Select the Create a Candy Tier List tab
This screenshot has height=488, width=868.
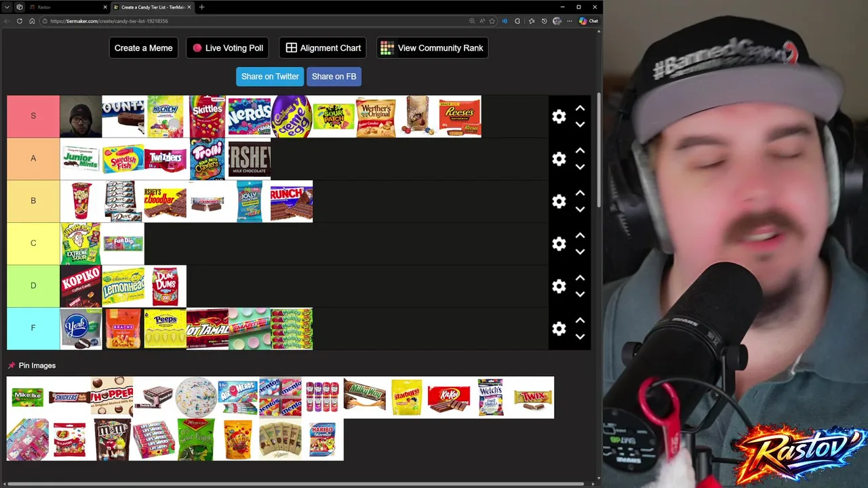click(152, 7)
